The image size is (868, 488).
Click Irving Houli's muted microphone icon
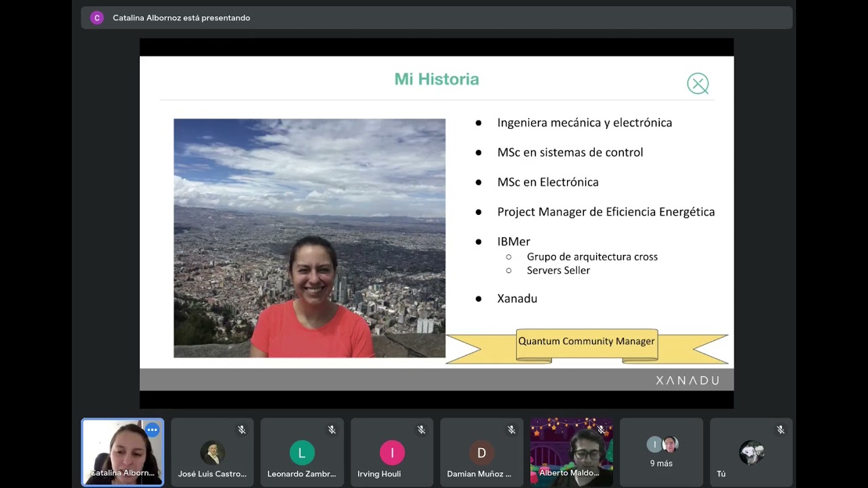click(421, 430)
